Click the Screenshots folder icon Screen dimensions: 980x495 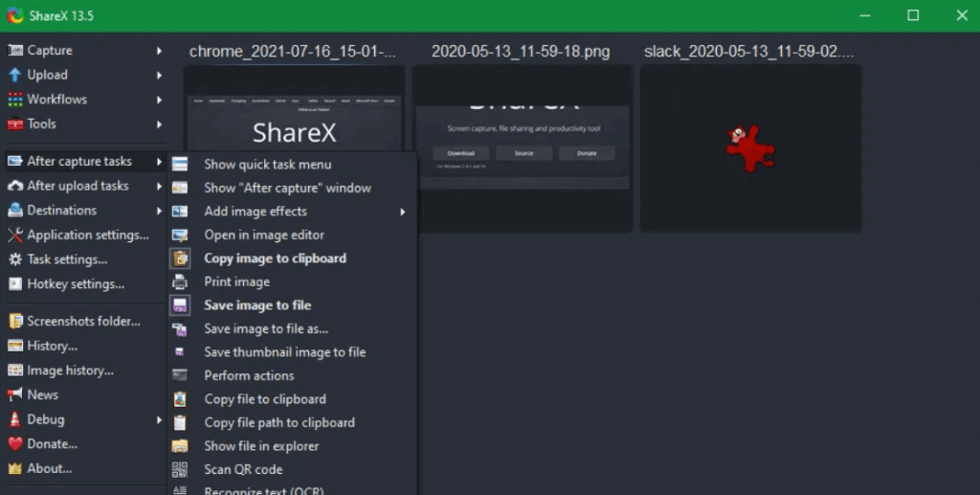click(15, 322)
